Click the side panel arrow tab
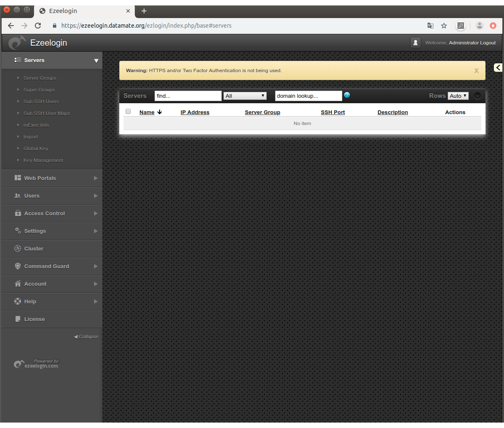 (x=498, y=68)
